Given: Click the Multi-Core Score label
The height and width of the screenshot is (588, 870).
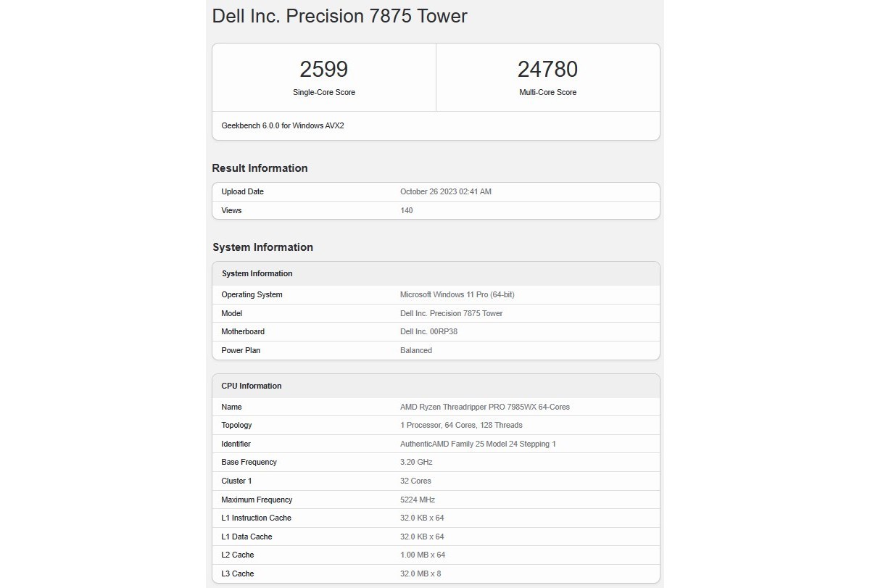Looking at the screenshot, I should click(547, 93).
